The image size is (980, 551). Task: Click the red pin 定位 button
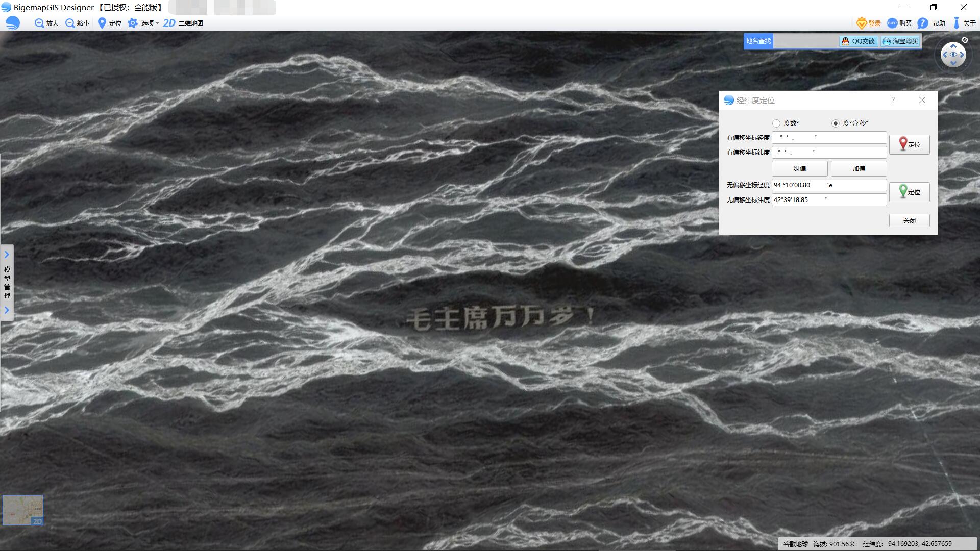coord(909,144)
